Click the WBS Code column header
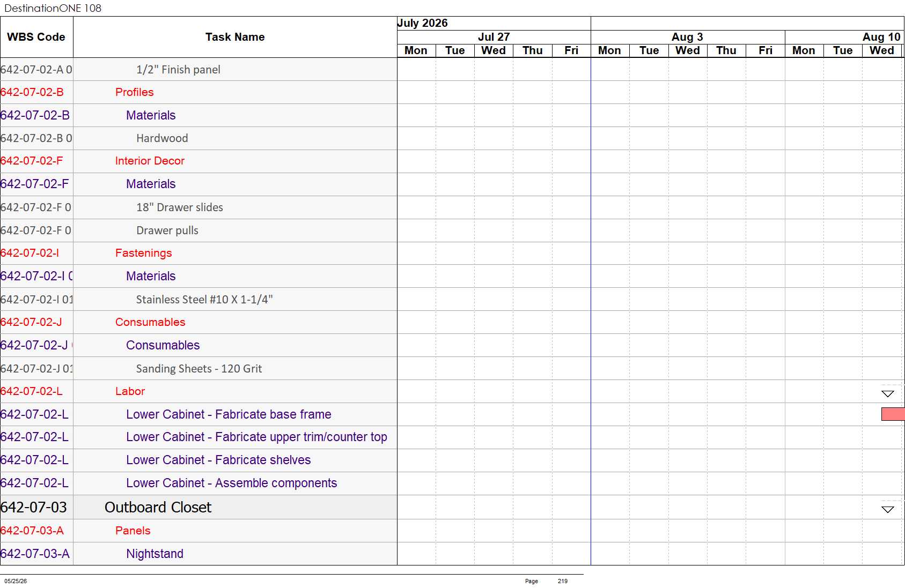Viewport: 905px width, 588px height. pos(36,37)
